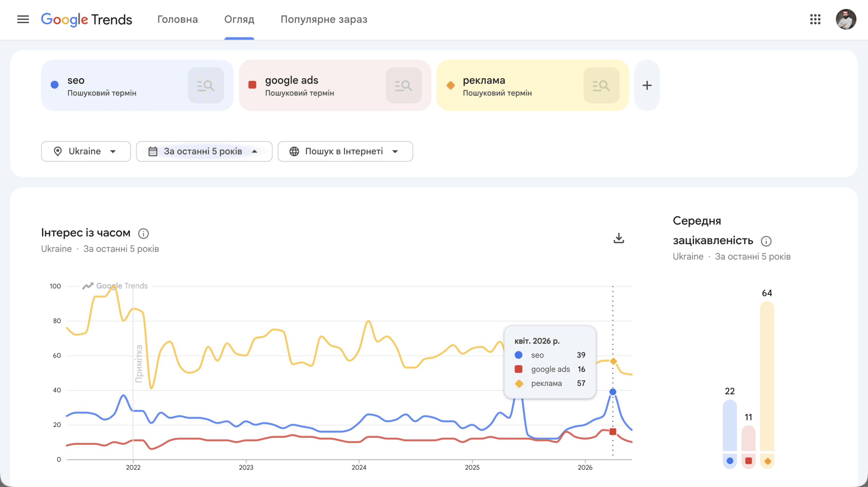
Task: Click the tooltip google ads value 16
Action: click(x=581, y=369)
